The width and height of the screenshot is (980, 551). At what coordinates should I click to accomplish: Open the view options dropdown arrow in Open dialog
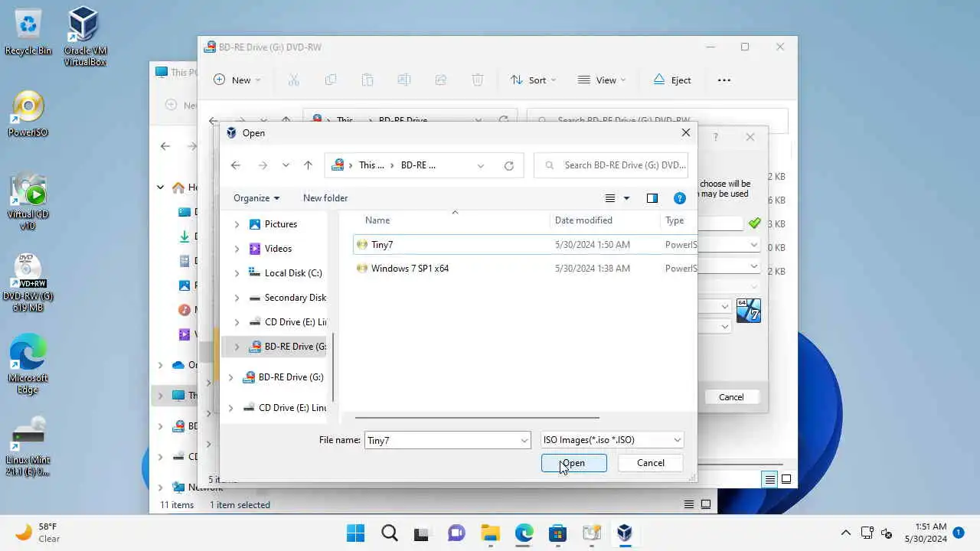coord(626,198)
